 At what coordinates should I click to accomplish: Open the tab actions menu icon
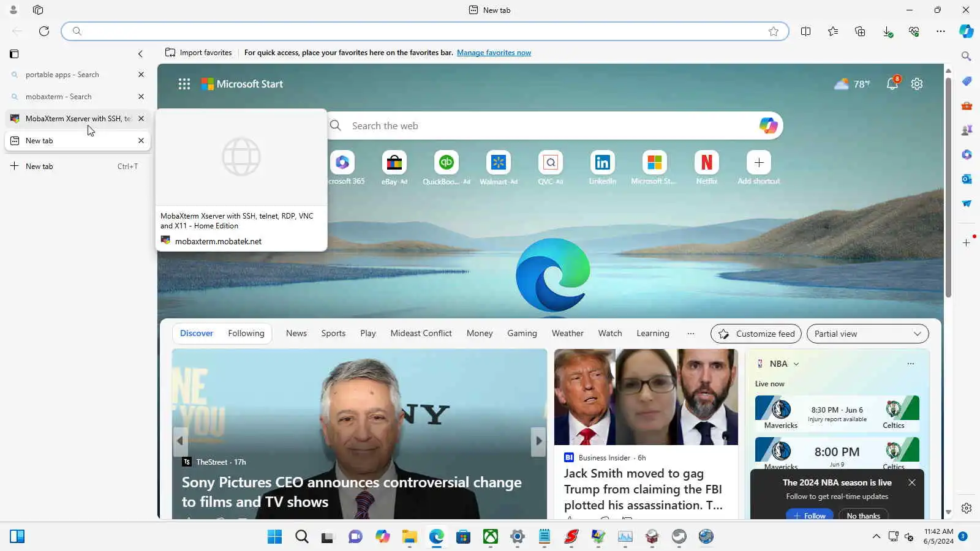(x=14, y=54)
